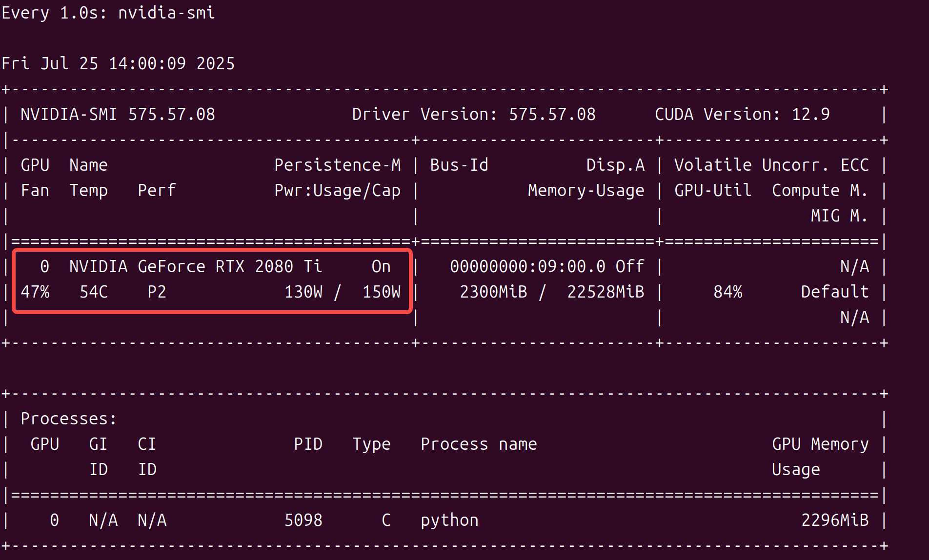Screen dimensions: 929x560
Task: Click the timestamp 'Fri Jul 25 14:00:09 2025'
Action: tap(118, 63)
